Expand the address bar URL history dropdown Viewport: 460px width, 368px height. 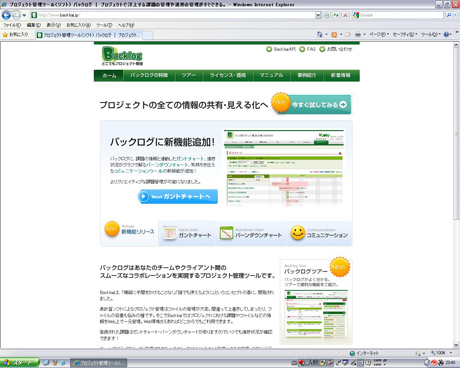tap(318, 15)
